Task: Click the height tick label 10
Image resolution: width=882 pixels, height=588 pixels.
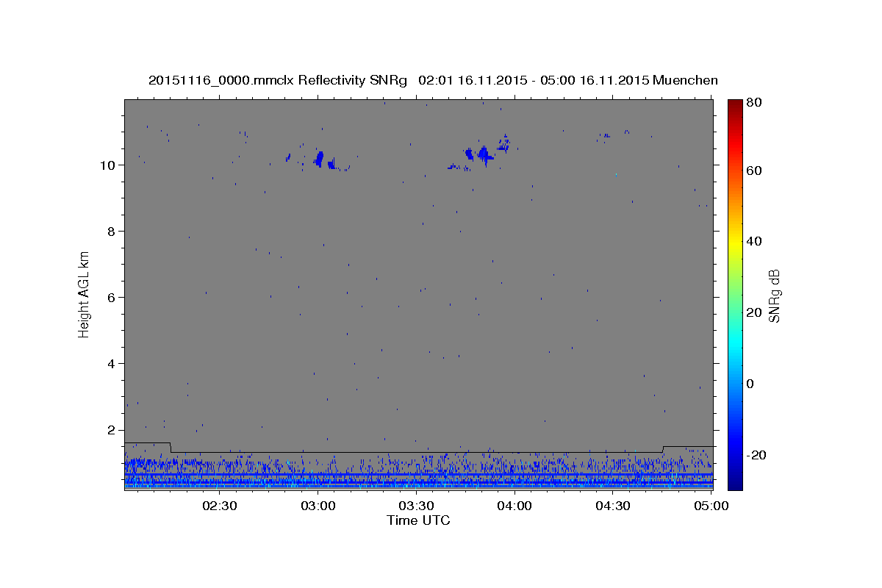Action: click(107, 165)
